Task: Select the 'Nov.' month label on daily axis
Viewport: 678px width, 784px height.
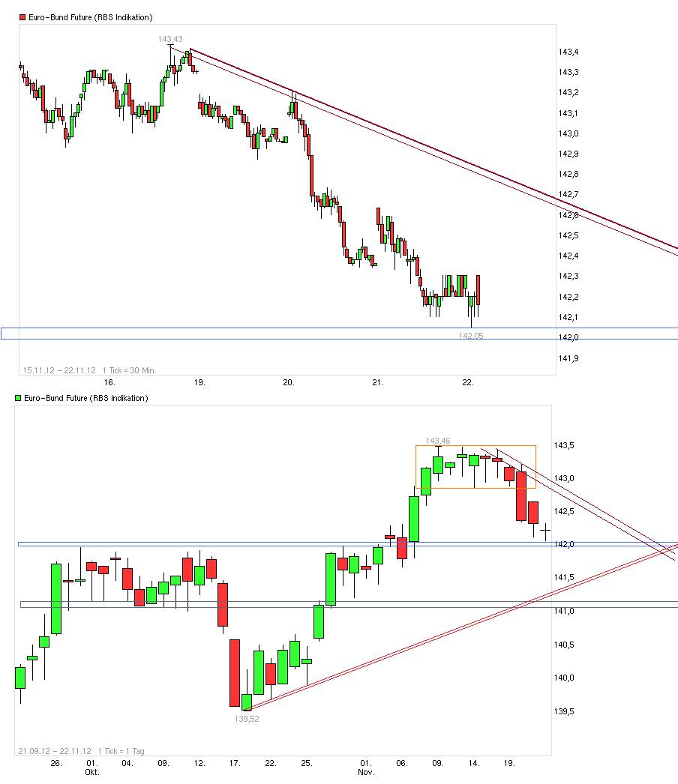Action: coord(366,772)
